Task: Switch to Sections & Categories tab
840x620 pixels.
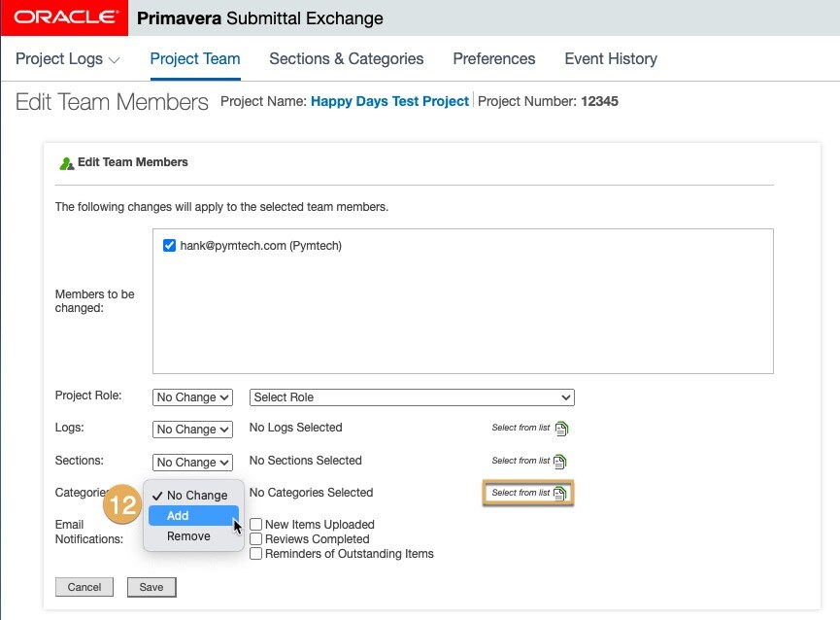Action: point(347,59)
